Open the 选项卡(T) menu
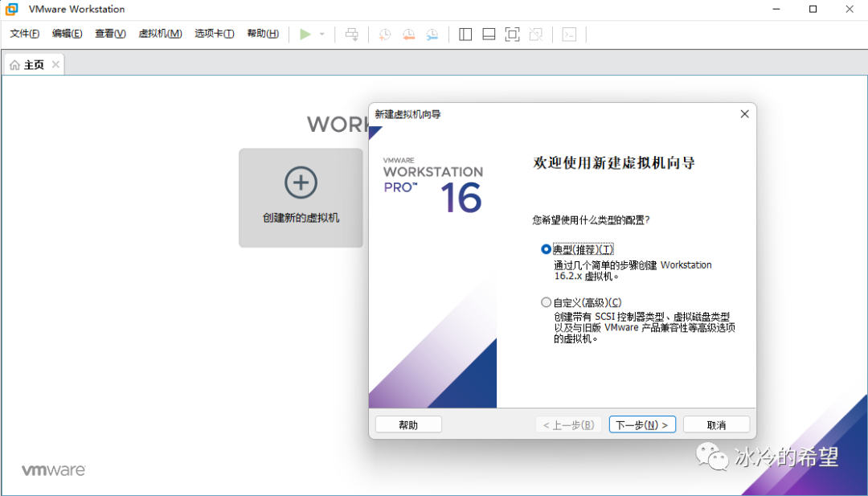 [x=215, y=34]
